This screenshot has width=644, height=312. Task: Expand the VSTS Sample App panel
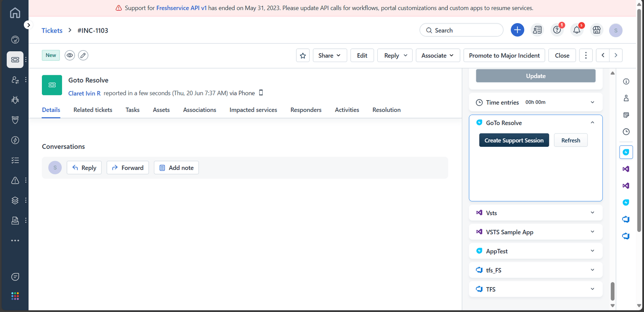592,232
